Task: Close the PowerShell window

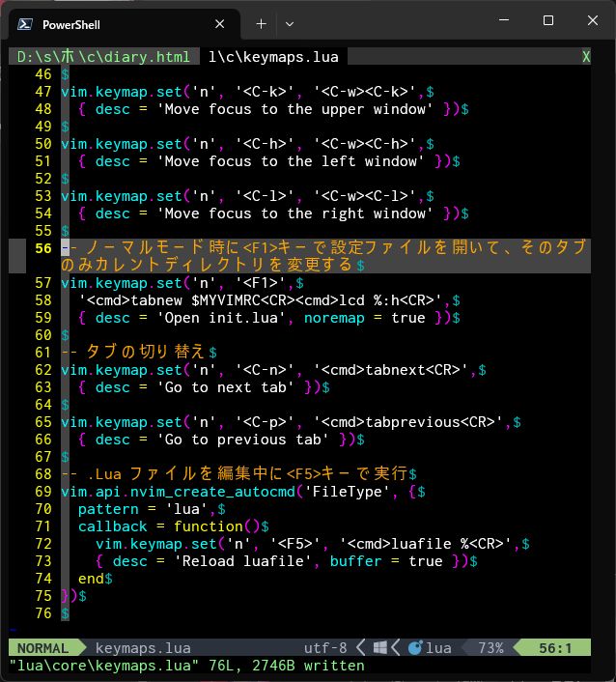Action: (x=593, y=21)
